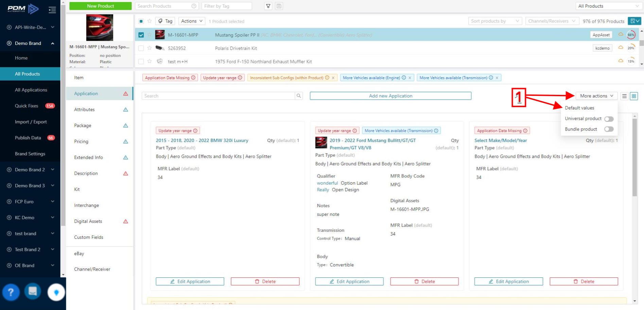Image resolution: width=644 pixels, height=310 pixels.
Task: Click the New Product button
Action: click(101, 6)
